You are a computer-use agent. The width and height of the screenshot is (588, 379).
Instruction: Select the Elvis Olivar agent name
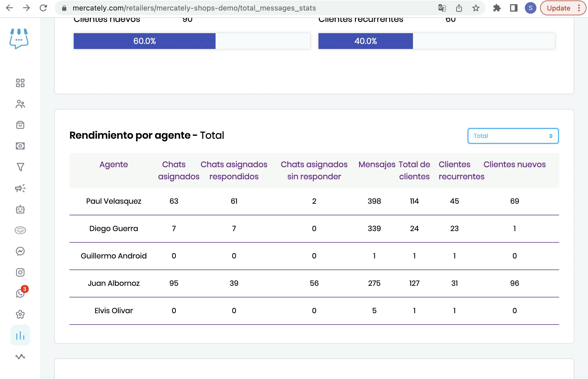point(114,311)
